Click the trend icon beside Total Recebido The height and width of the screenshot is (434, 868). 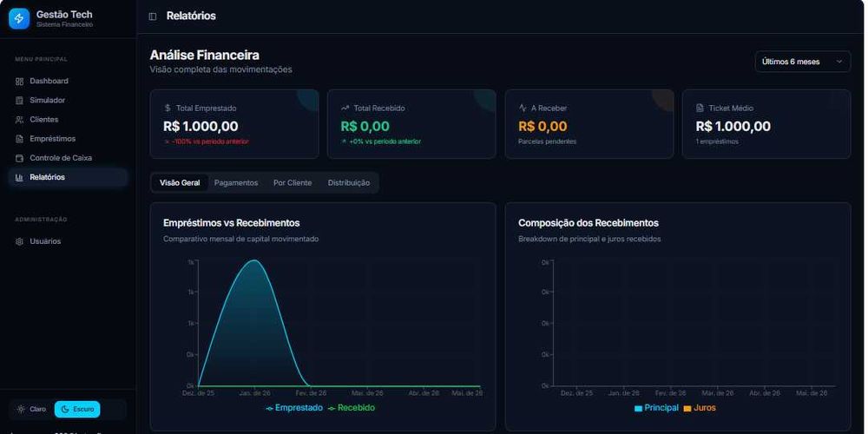coord(345,108)
